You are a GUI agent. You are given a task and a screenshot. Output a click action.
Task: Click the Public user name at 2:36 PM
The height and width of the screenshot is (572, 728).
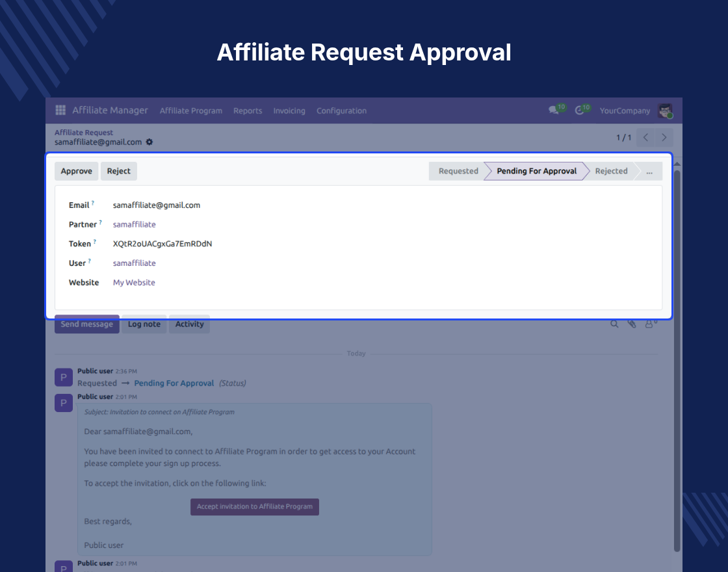pyautogui.click(x=95, y=371)
